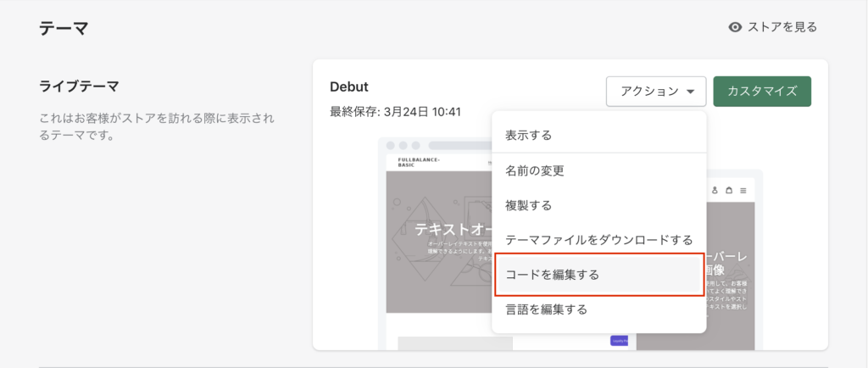Click the Debut theme title

(x=348, y=86)
